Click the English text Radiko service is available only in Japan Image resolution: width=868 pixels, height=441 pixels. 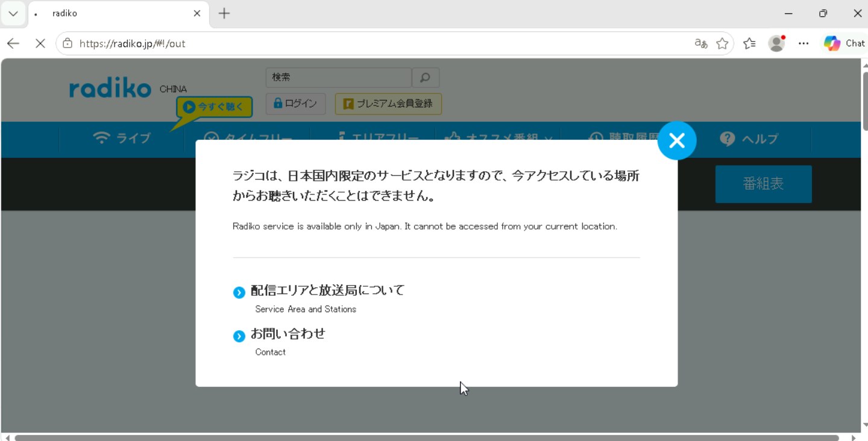coord(425,227)
